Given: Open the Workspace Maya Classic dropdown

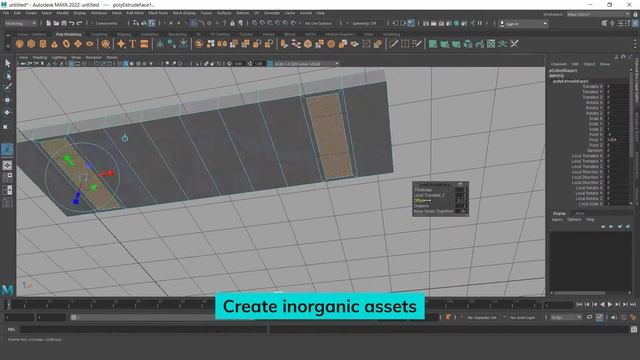Looking at the screenshot, I should [x=598, y=14].
